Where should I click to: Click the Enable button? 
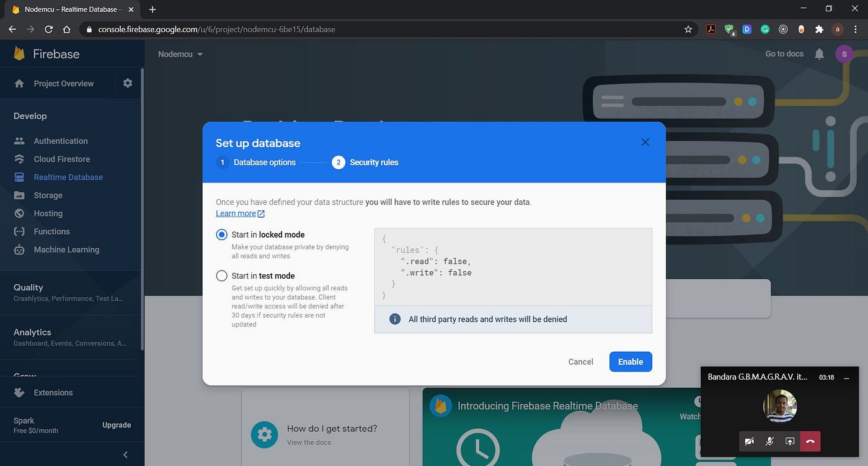631,362
